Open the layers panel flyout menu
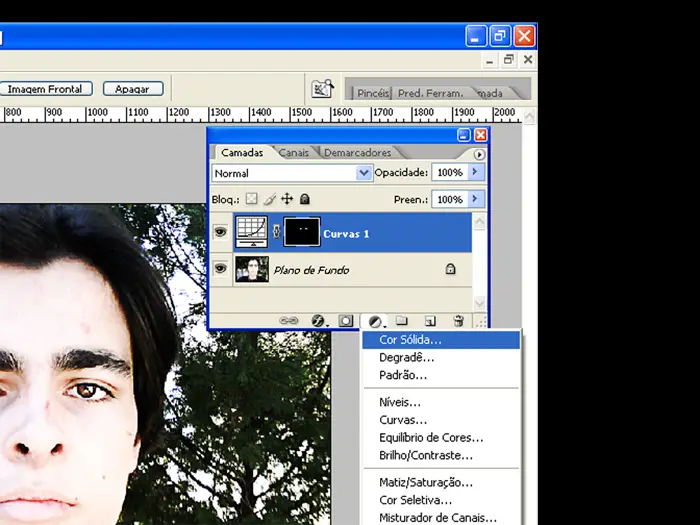 (479, 154)
